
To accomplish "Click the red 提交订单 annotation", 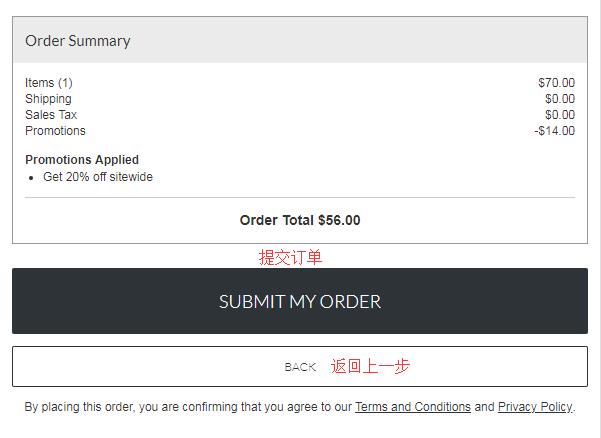I will pyautogui.click(x=290, y=257).
